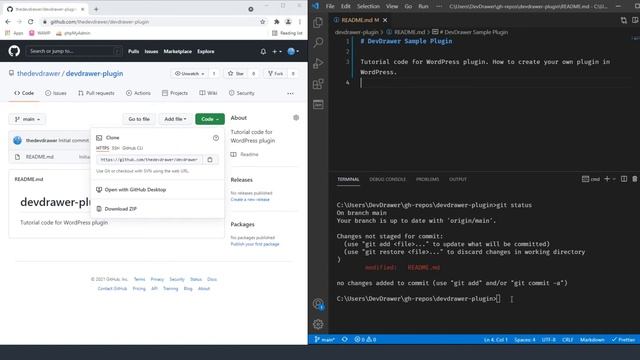Image resolution: width=640 pixels, height=360 pixels.
Task: Open a new Chrome tab
Action: click(x=96, y=9)
